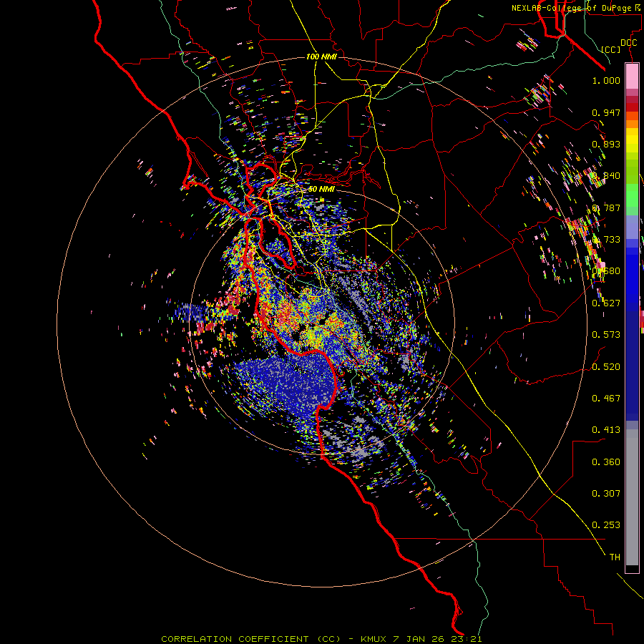Pick the lavender segment near 0.733
Viewport: 644px width, 644px height.
click(632, 227)
